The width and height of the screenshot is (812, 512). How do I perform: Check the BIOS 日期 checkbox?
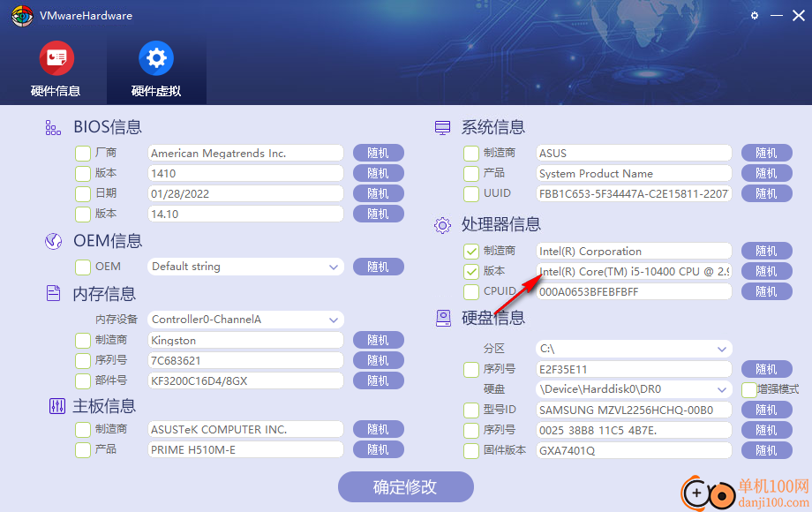click(83, 193)
